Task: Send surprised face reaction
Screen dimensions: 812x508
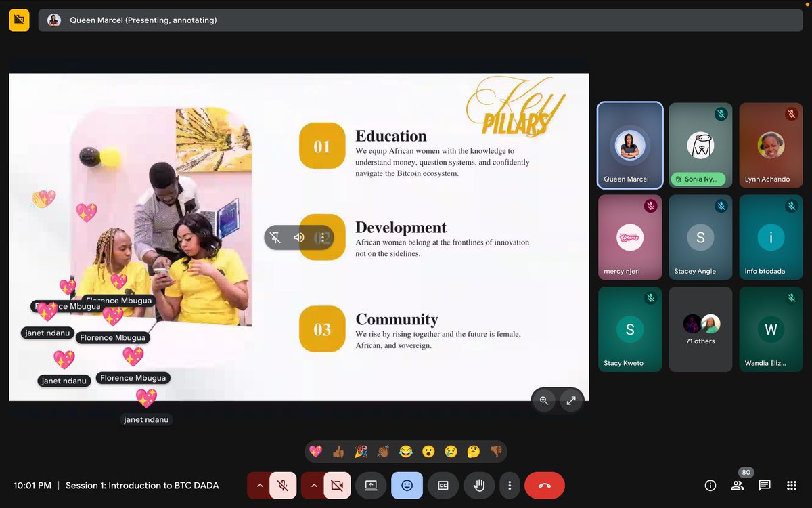Action: pyautogui.click(x=428, y=451)
